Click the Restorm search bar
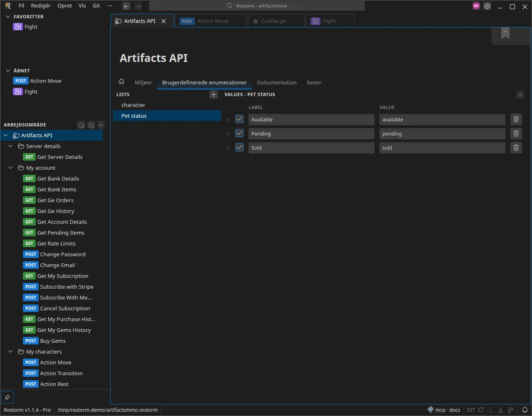Screen dimensions: 532x416 257,6
